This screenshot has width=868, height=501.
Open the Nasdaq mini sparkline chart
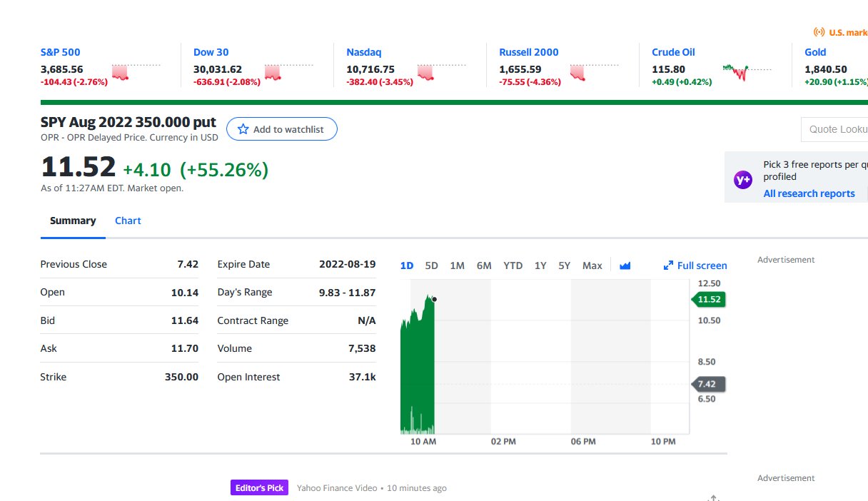[441, 71]
